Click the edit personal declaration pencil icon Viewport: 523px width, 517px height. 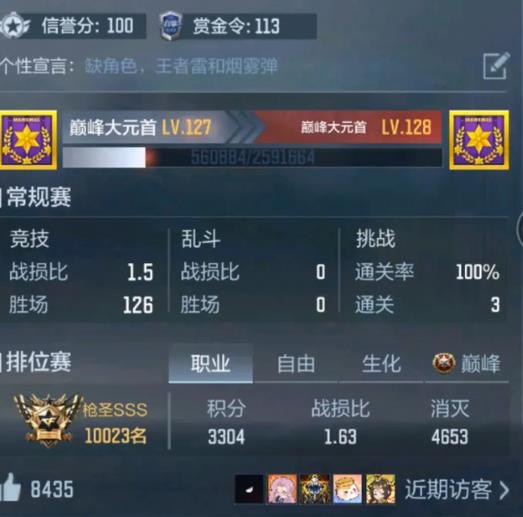(496, 66)
